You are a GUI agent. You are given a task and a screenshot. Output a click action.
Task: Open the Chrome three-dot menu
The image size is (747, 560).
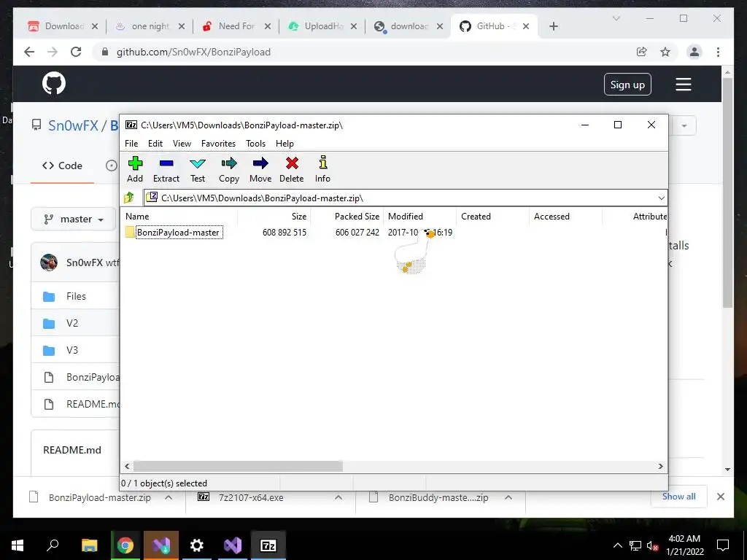point(718,52)
